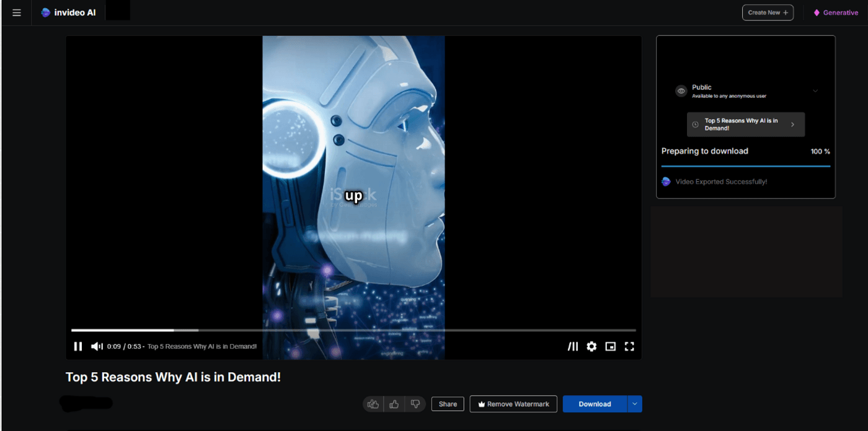This screenshot has height=431, width=868.
Task: Click the crown icon on Remove Watermark
Action: [481, 404]
